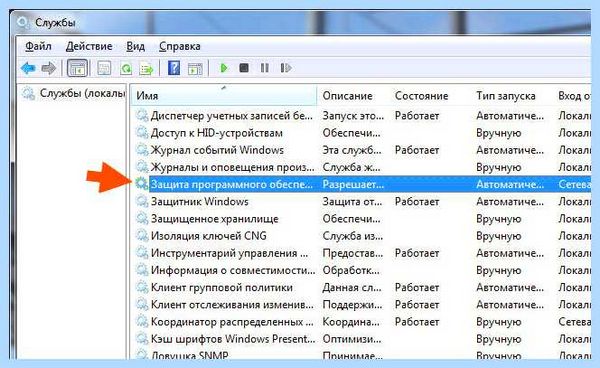The width and height of the screenshot is (600, 368).
Task: Restart the service with the restart button
Action: point(286,68)
